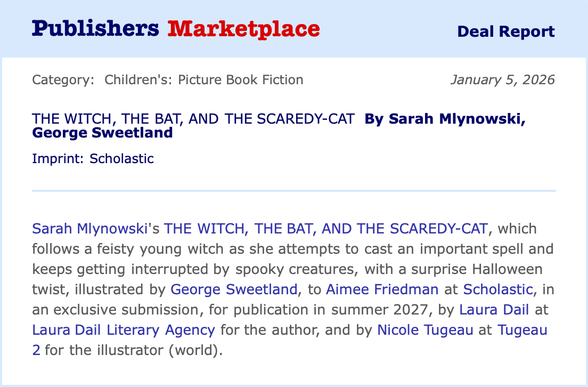588x387 pixels.
Task: Open the book title in the heading
Action: pos(193,119)
